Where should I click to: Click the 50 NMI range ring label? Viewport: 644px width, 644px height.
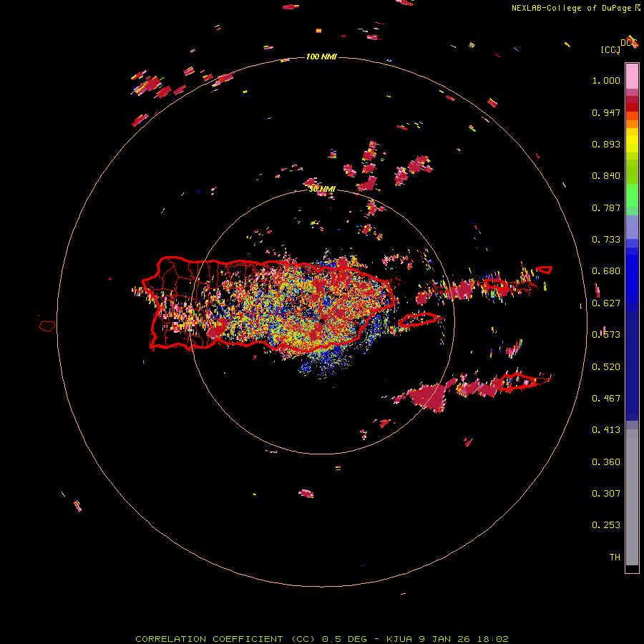tap(322, 189)
